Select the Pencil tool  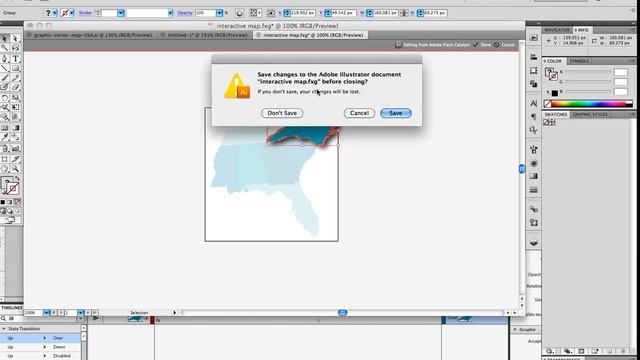pyautogui.click(x=16, y=78)
